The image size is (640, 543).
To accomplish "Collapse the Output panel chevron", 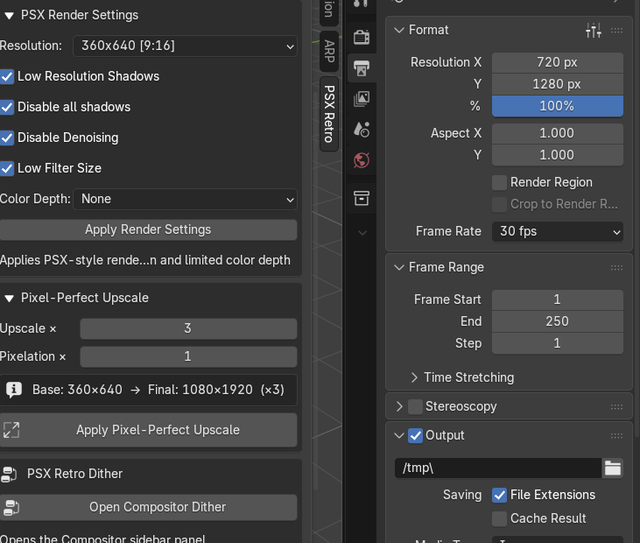I will pos(399,436).
